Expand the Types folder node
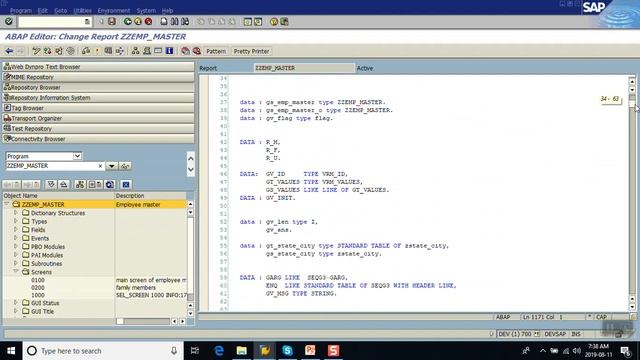 tap(16, 221)
